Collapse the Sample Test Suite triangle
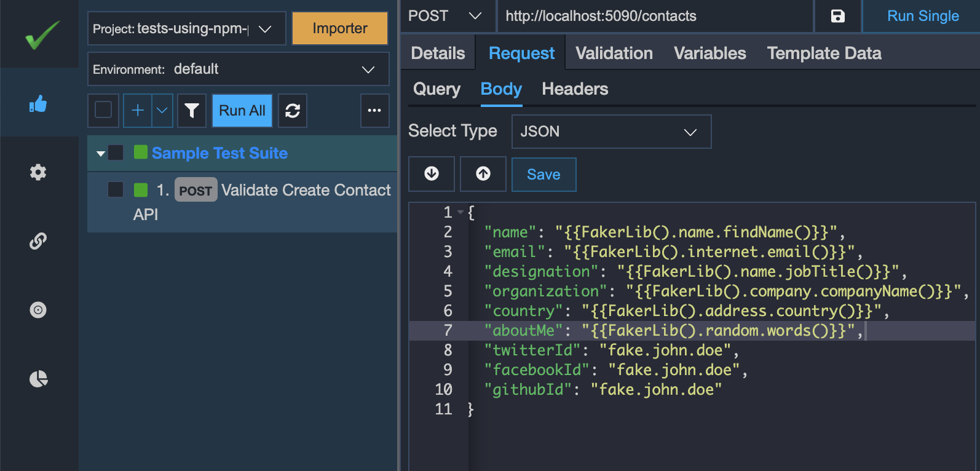 101,153
